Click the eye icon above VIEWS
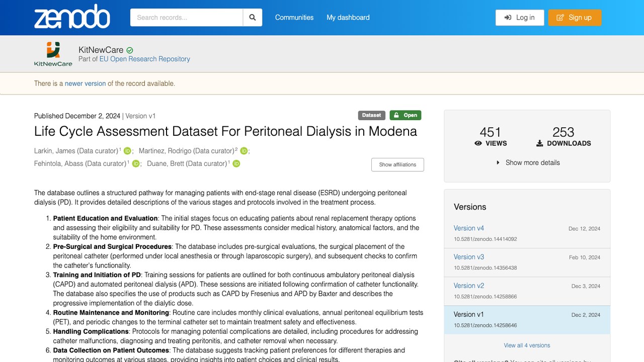This screenshot has width=644, height=362. [x=478, y=143]
